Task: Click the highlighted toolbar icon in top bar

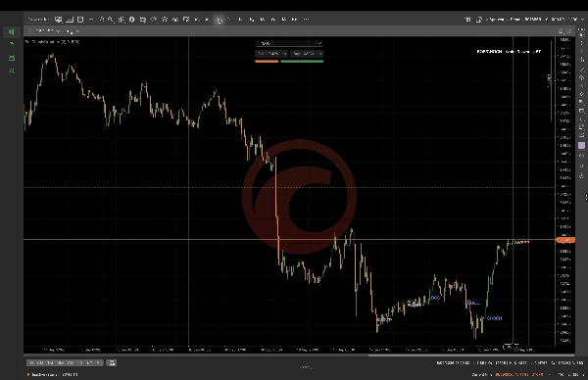Action: (x=219, y=20)
